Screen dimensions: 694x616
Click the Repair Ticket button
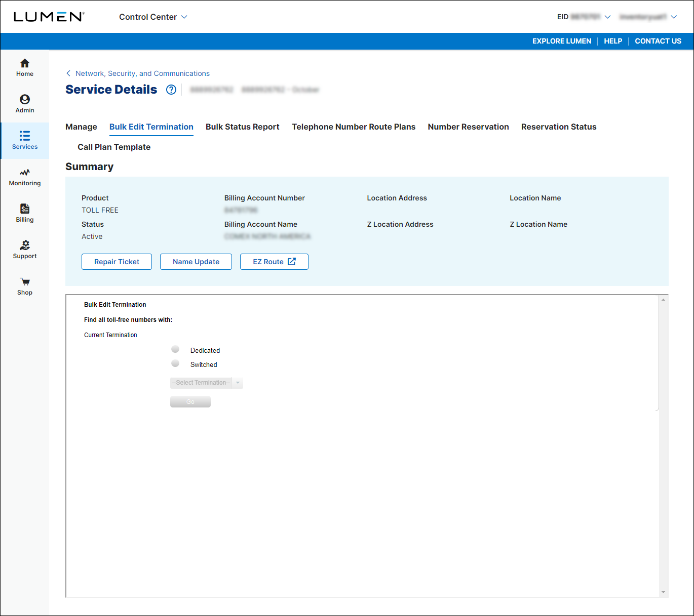pyautogui.click(x=117, y=262)
